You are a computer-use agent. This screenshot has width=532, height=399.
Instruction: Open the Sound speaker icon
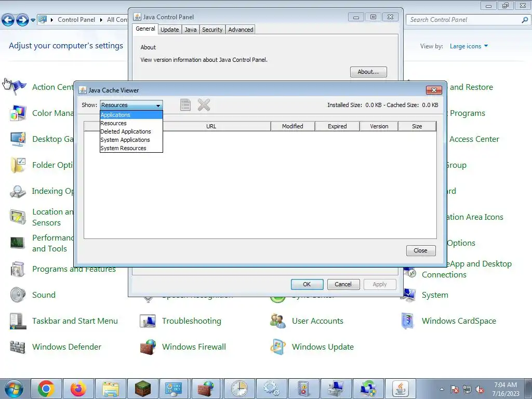point(18,295)
